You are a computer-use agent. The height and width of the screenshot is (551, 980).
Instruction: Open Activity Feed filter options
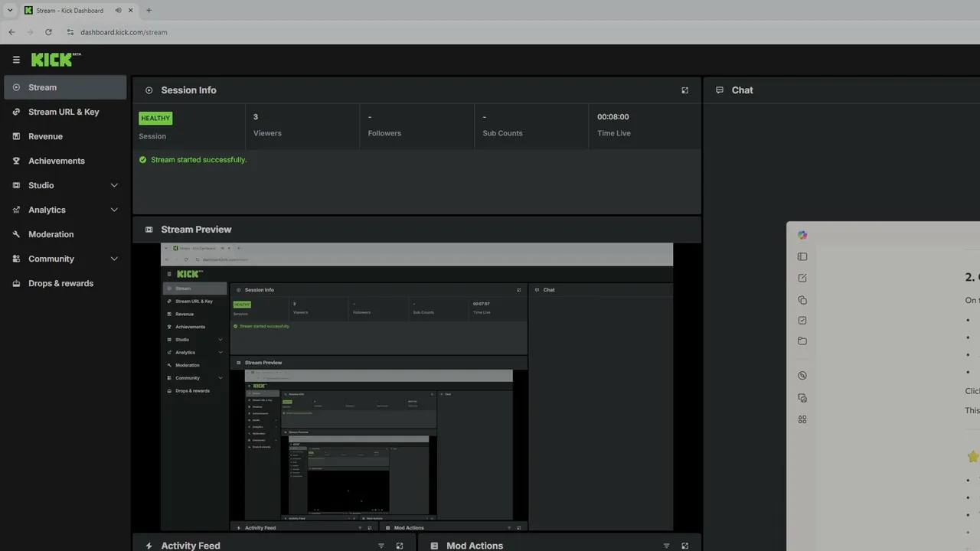tap(381, 546)
